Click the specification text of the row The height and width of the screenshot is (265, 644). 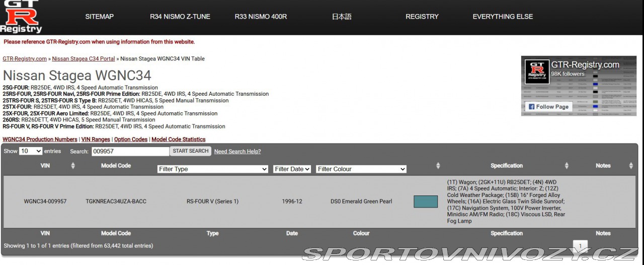506,202
